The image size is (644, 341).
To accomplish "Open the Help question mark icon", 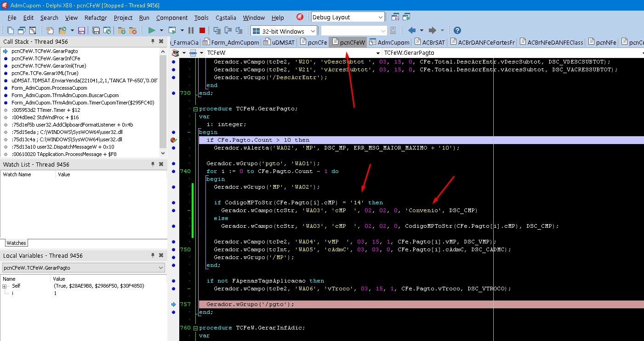I will point(457,30).
